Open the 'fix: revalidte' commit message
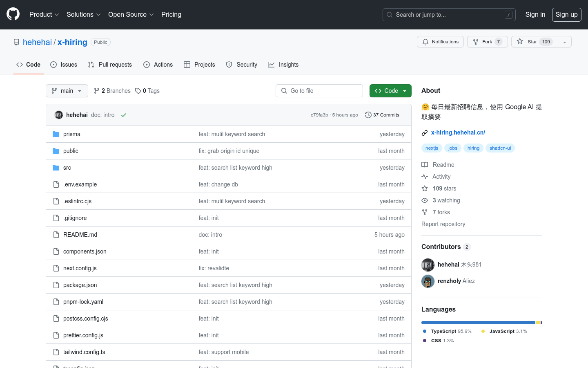 (214, 268)
